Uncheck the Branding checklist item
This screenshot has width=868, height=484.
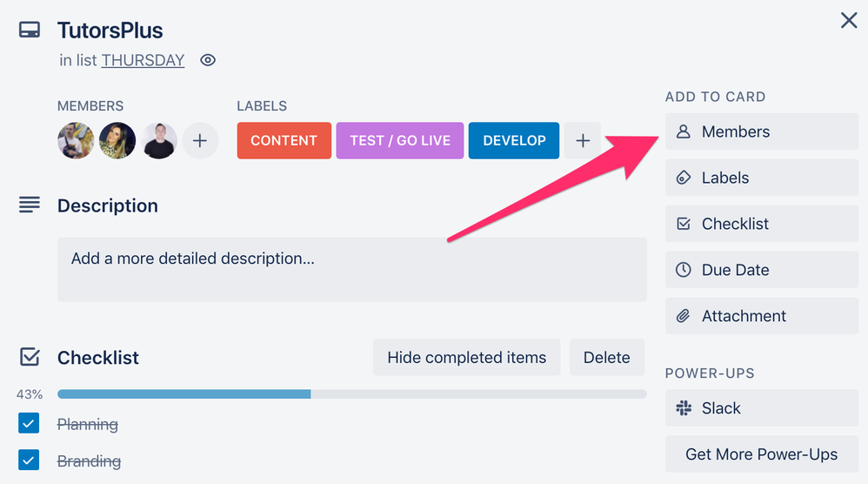click(x=29, y=460)
